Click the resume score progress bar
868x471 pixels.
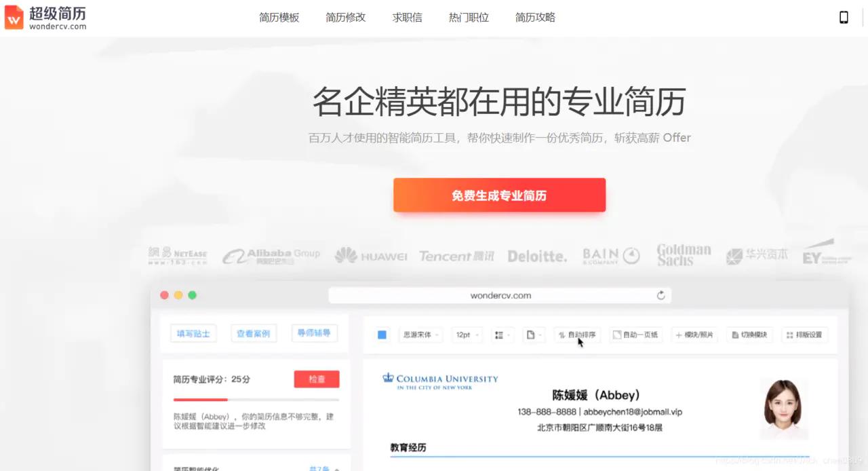point(254,398)
